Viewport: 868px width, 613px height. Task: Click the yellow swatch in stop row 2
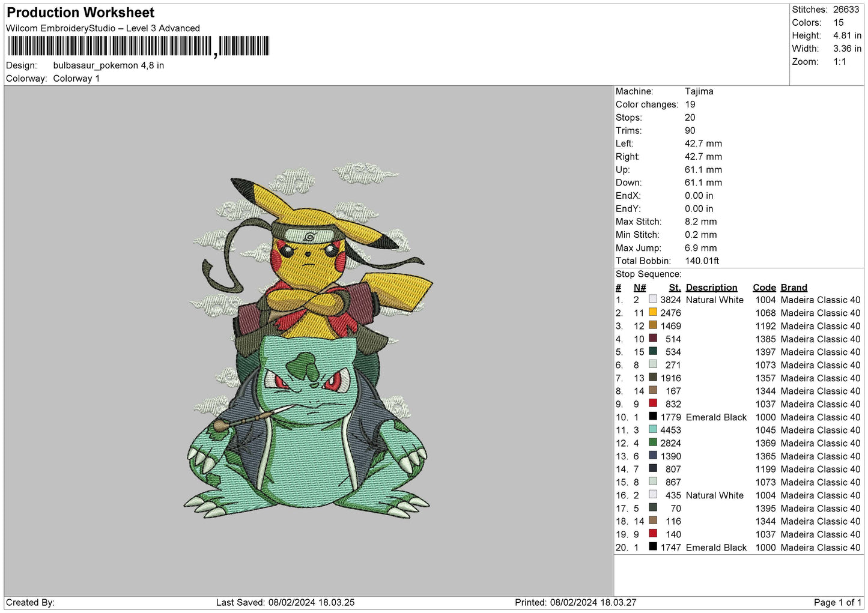tap(653, 312)
